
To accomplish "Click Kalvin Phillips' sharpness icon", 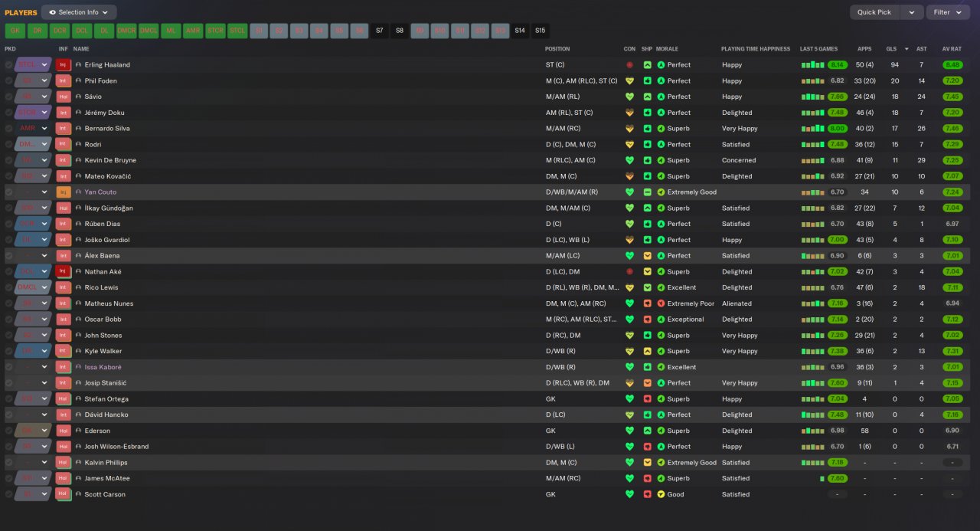I will tap(647, 463).
